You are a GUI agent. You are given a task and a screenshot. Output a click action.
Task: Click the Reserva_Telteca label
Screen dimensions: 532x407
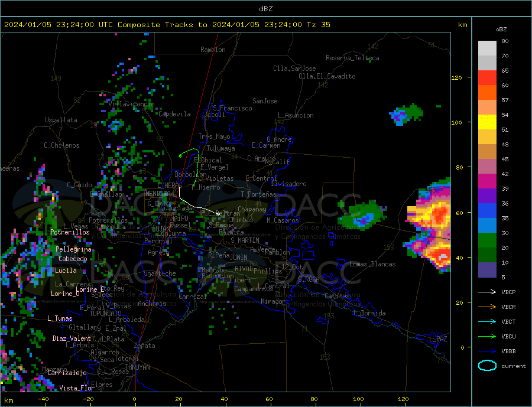click(x=352, y=58)
